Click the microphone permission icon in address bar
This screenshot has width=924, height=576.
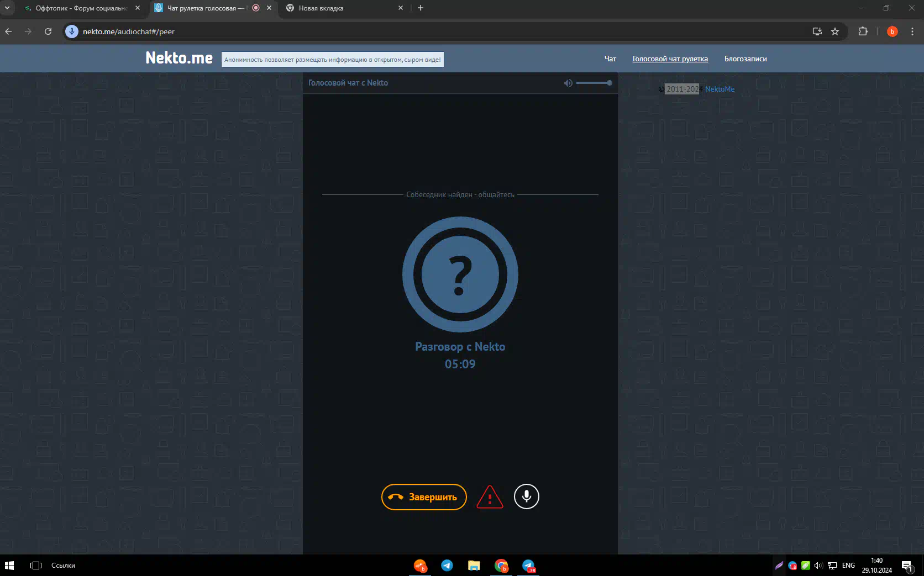pos(72,31)
